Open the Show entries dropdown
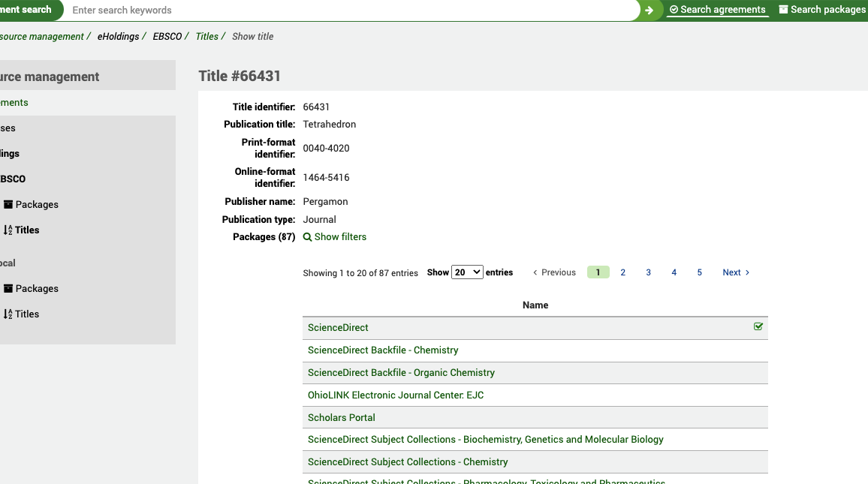868x484 pixels. (x=467, y=272)
